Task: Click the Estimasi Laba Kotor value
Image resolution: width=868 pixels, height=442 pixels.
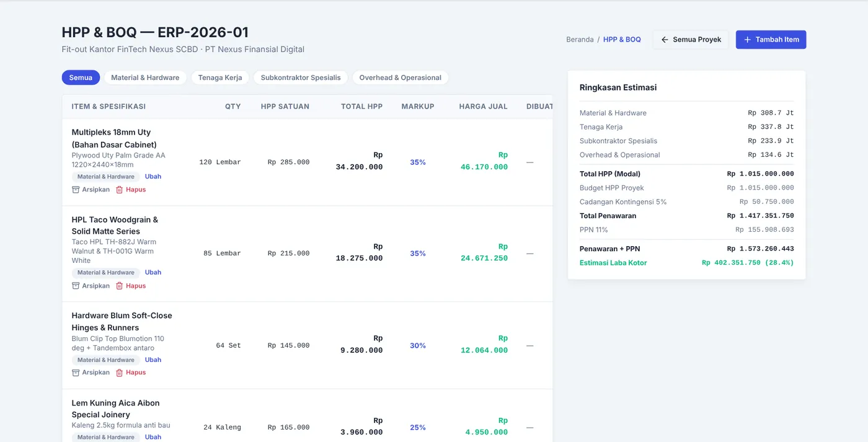Action: [748, 263]
